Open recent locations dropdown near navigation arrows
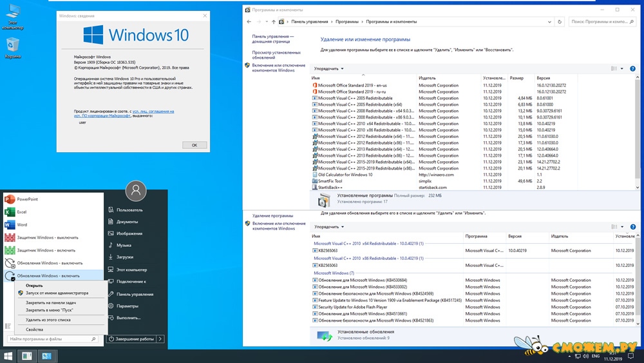The width and height of the screenshot is (644, 363). point(267,22)
